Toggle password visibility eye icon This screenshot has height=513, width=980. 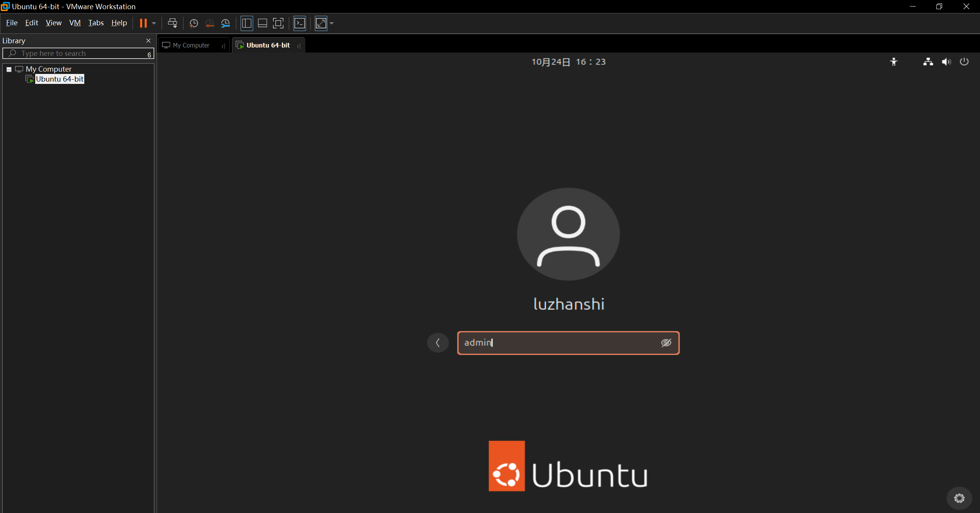(x=666, y=343)
